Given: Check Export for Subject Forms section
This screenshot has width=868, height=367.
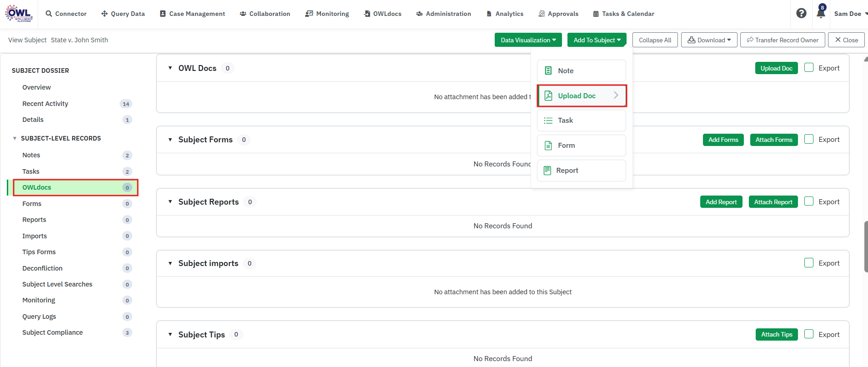Looking at the screenshot, I should click(809, 139).
